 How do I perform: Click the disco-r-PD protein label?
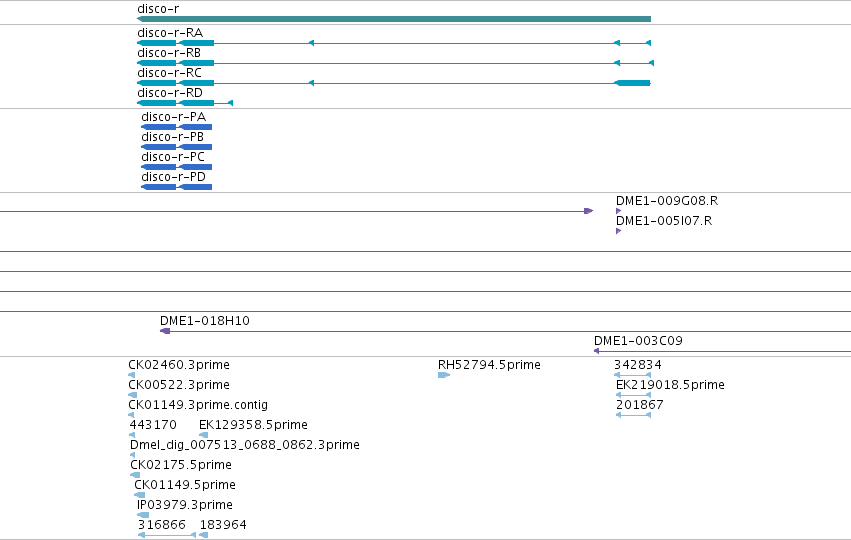pos(173,177)
